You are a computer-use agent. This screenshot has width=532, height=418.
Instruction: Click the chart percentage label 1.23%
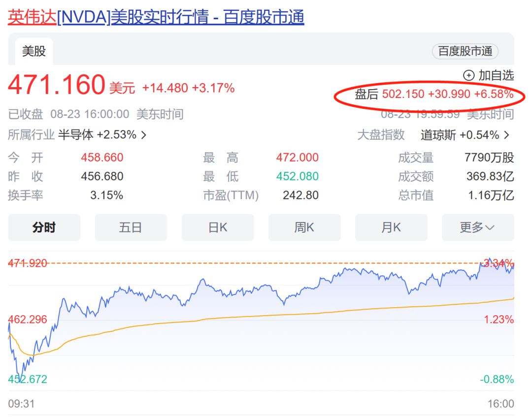(499, 320)
